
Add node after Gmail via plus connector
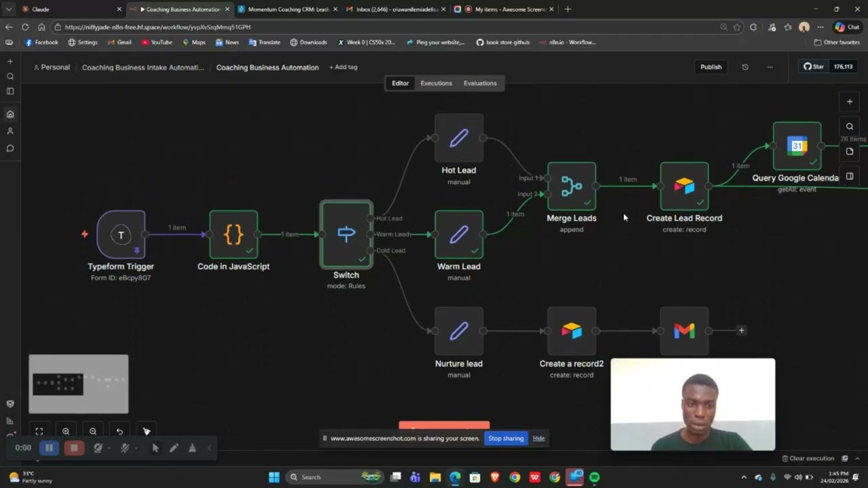click(741, 331)
